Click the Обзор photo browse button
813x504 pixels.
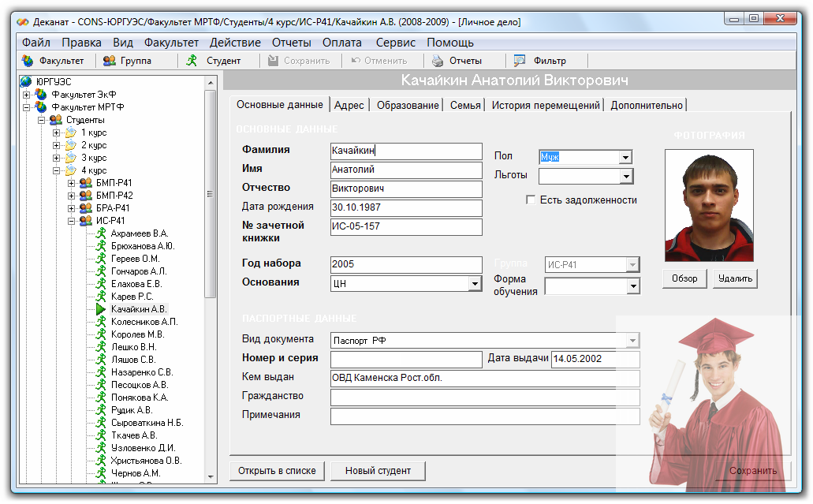pyautogui.click(x=684, y=278)
